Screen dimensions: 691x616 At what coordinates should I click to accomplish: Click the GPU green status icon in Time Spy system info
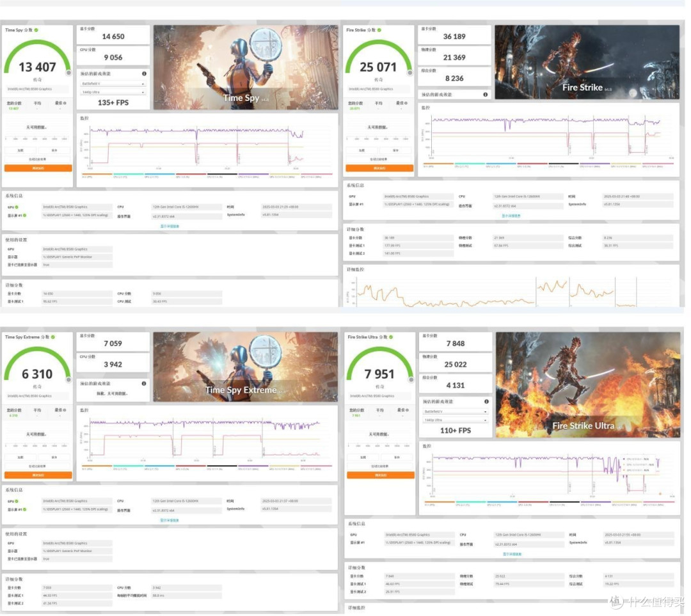(x=17, y=207)
